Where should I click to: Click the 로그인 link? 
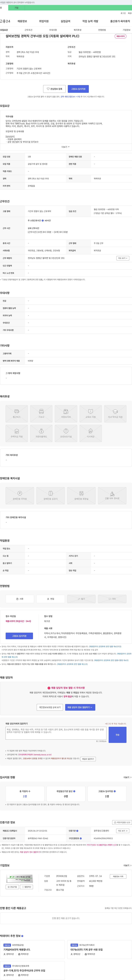tap(123, 13)
